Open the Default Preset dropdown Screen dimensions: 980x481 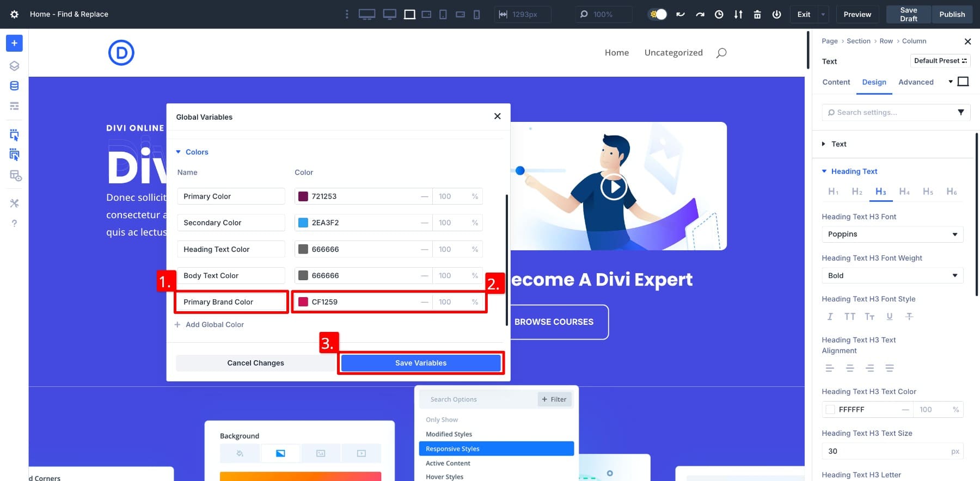940,61
